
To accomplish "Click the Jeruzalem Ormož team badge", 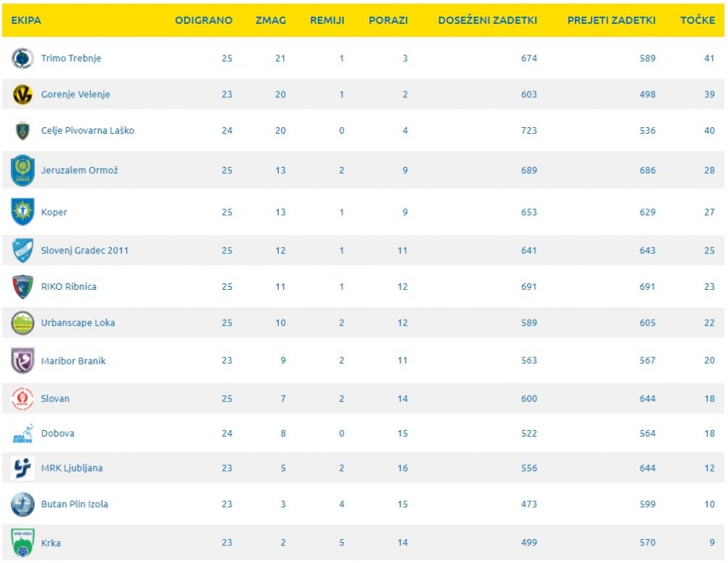I will [23, 171].
